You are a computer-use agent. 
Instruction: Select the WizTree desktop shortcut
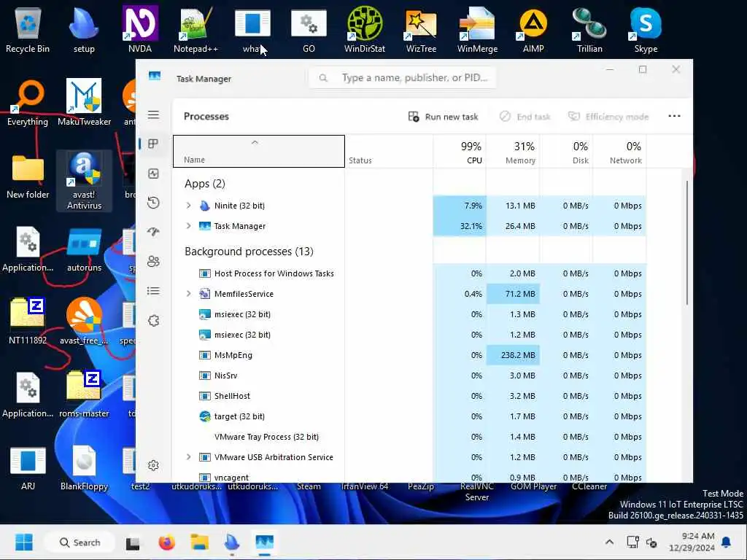[421, 29]
